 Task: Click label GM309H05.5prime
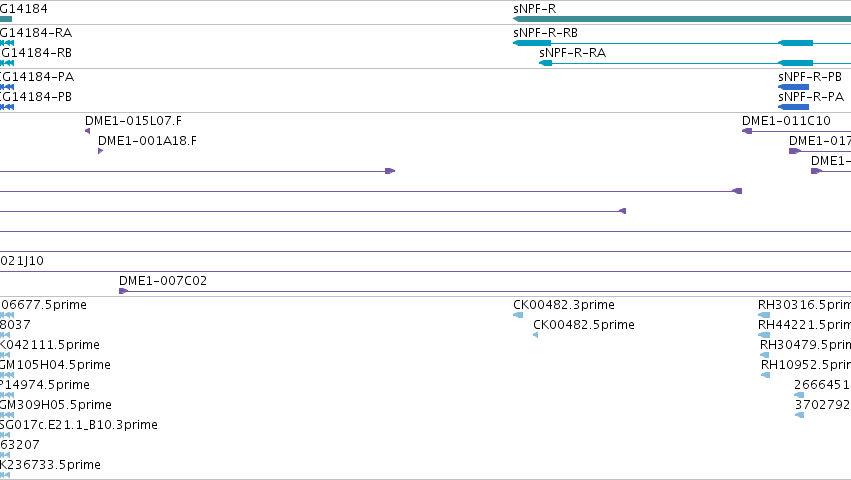click(56, 405)
